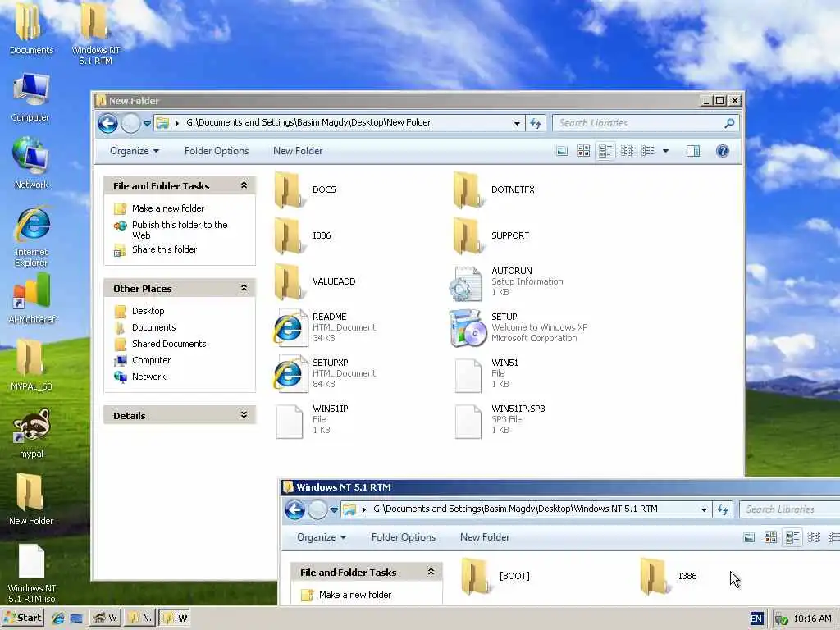This screenshot has width=840, height=630.
Task: Open the DOCS folder
Action: [305, 189]
